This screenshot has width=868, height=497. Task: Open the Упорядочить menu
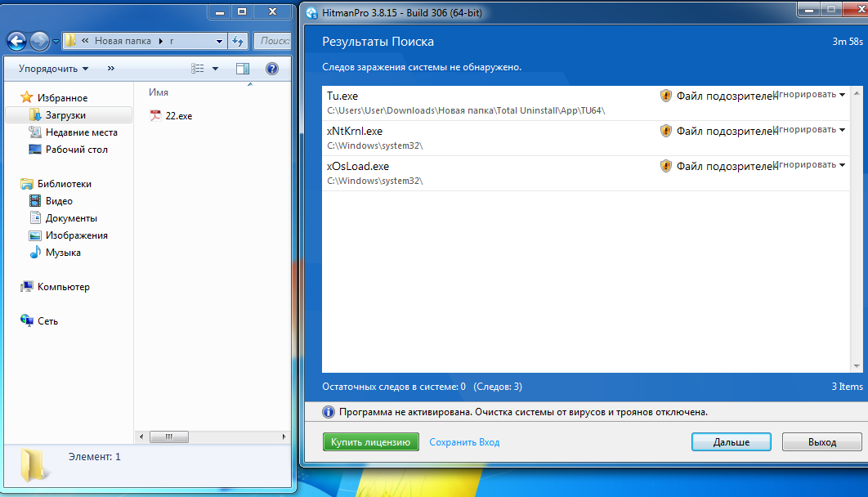point(54,69)
